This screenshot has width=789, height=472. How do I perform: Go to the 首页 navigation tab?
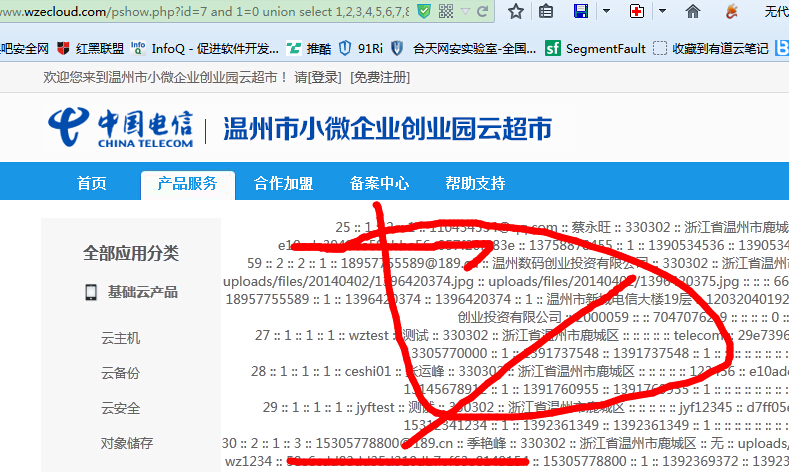(92, 183)
